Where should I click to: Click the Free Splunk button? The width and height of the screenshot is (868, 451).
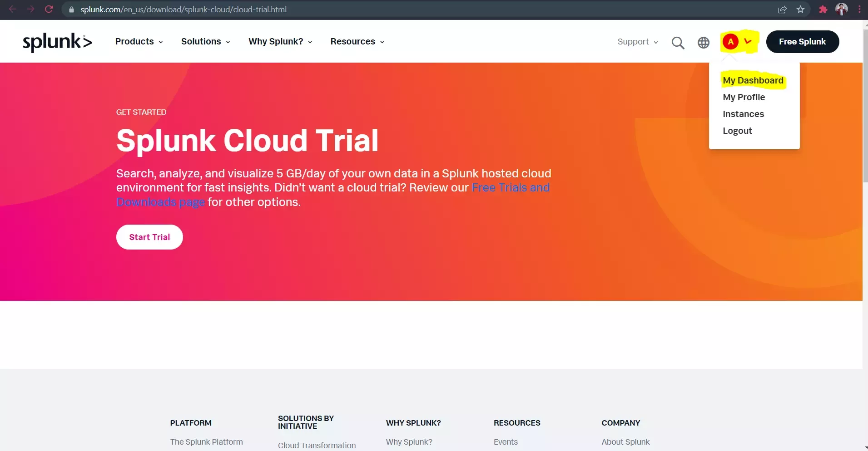click(802, 42)
